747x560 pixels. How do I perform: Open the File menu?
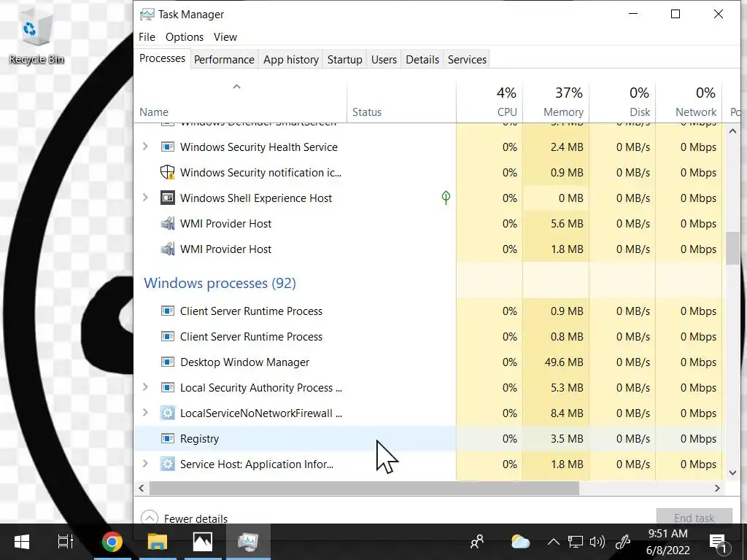tap(147, 37)
